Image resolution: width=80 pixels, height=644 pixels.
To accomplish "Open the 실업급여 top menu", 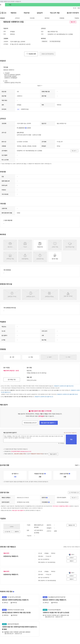I will 40,13.
